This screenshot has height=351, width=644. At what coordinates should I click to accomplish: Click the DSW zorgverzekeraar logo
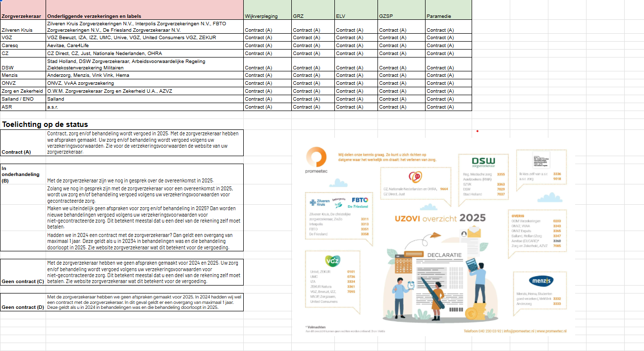483,162
